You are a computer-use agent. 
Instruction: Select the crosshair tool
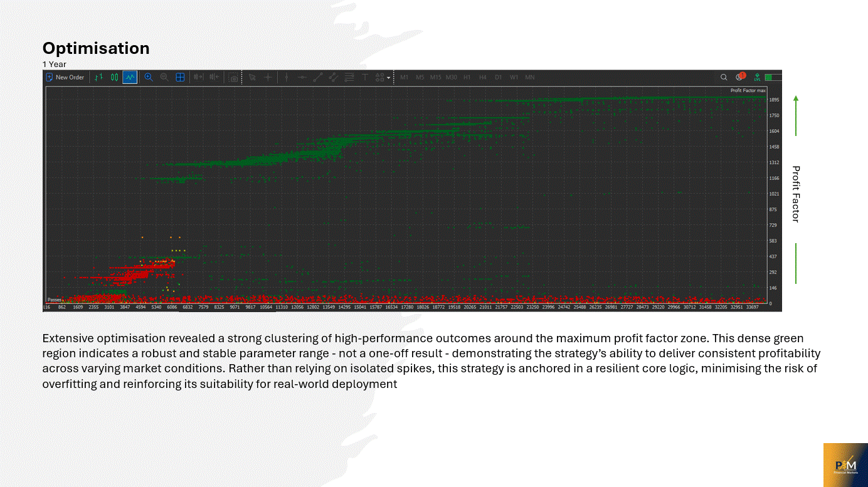click(268, 77)
